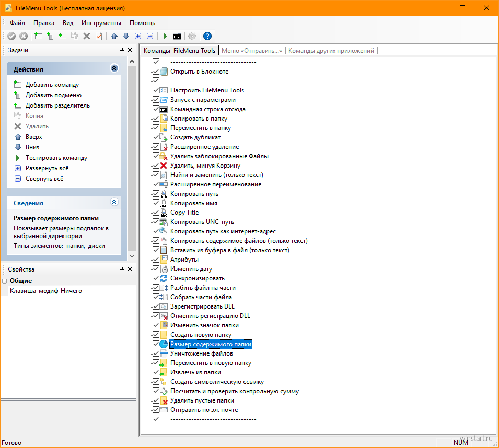Toggle the Копировать в папку checkbox
Image resolution: width=499 pixels, height=448 pixels.
tap(156, 119)
